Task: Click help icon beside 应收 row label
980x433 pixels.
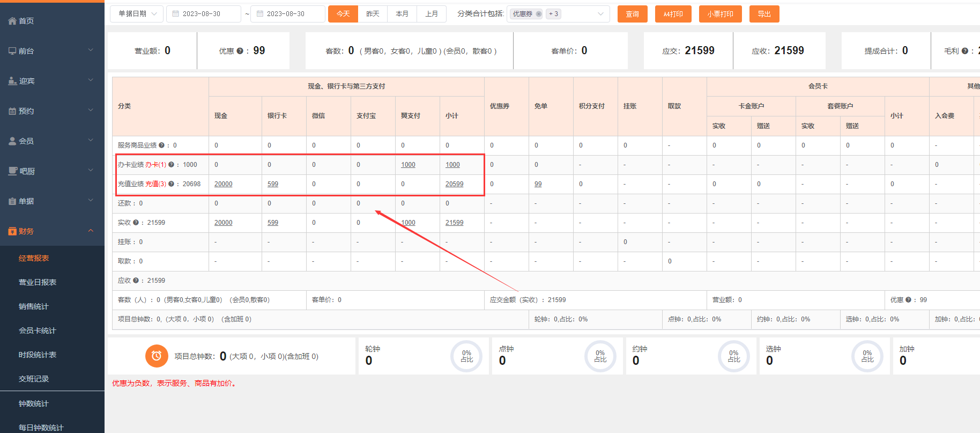Action: (136, 280)
